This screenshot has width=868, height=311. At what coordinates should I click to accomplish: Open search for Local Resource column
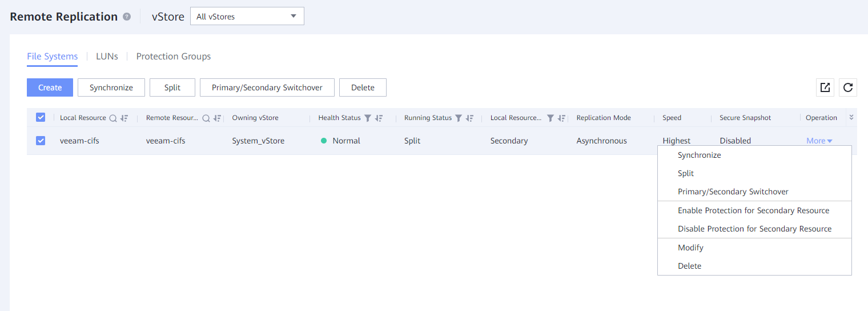[113, 118]
